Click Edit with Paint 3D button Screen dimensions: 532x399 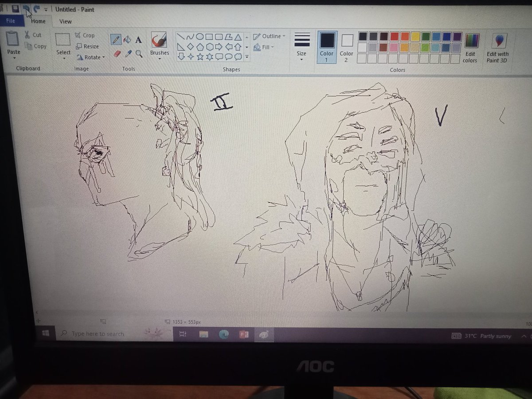point(497,48)
